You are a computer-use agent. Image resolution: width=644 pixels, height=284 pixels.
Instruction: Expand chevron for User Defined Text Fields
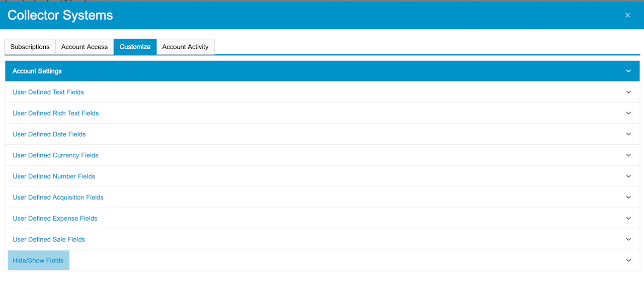(x=628, y=92)
